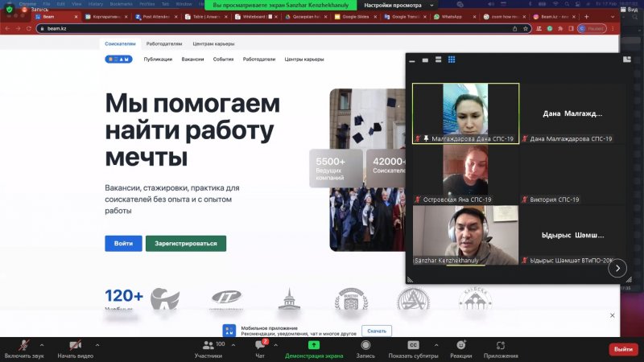Open the Chrome tab search dropdown
This screenshot has height=362, width=644.
(x=613, y=17)
